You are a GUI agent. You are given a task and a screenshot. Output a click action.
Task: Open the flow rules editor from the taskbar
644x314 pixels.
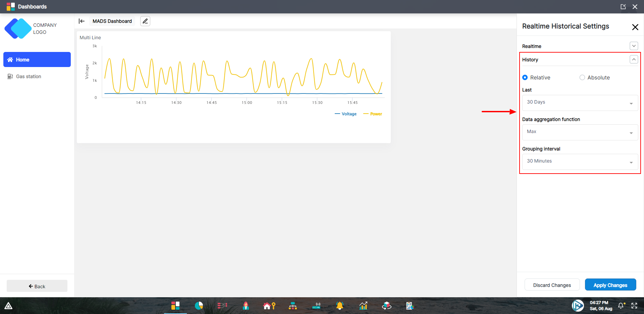click(222, 306)
